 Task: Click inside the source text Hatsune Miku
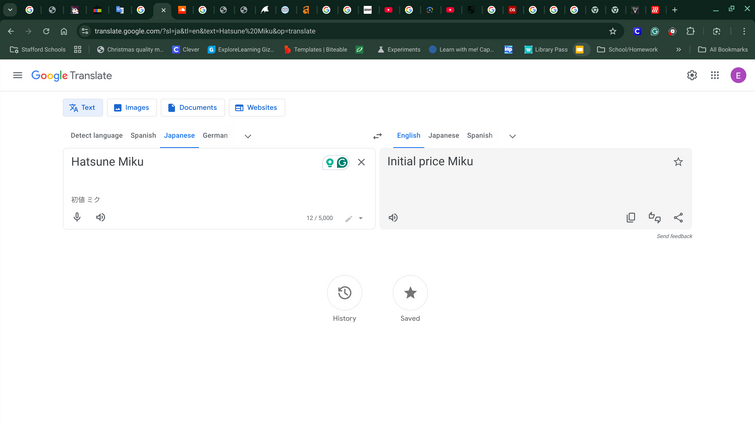[x=107, y=162]
